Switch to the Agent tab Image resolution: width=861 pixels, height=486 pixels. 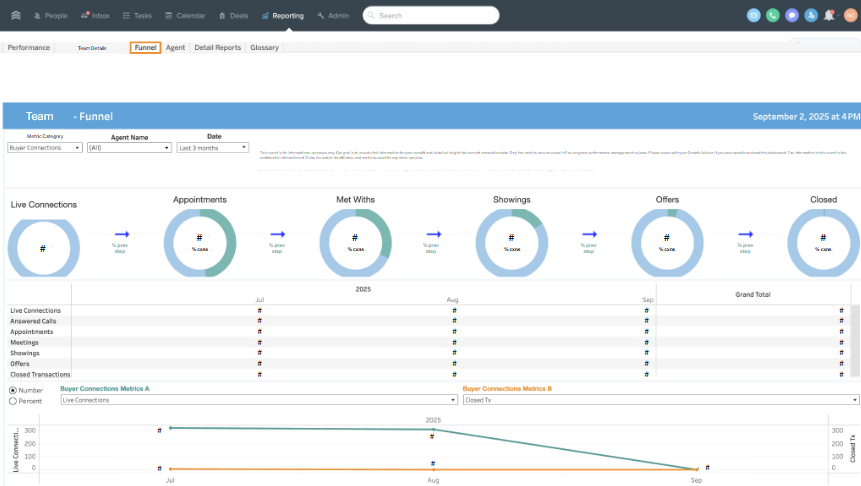click(175, 47)
